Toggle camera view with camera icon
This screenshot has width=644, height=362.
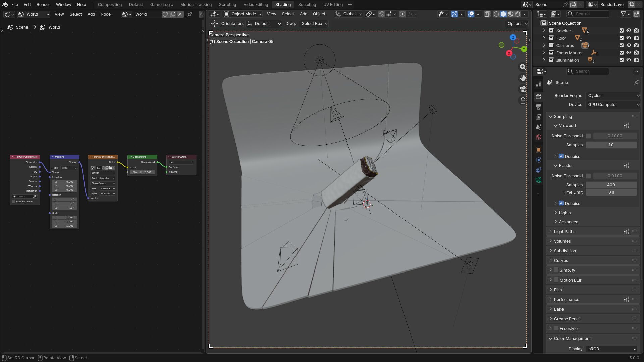523,89
